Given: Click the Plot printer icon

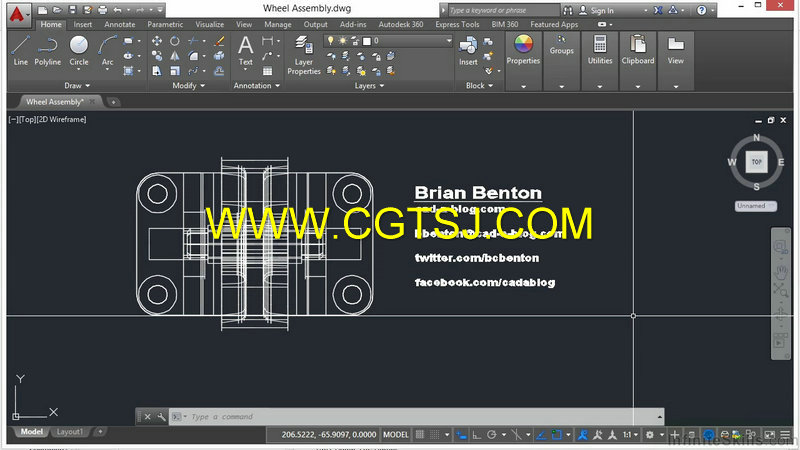Looking at the screenshot, I should (x=103, y=10).
